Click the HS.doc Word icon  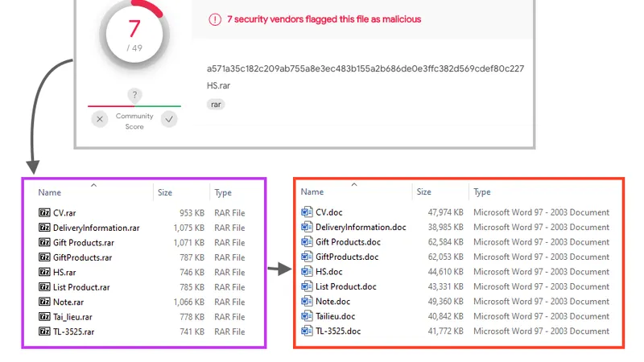point(307,271)
